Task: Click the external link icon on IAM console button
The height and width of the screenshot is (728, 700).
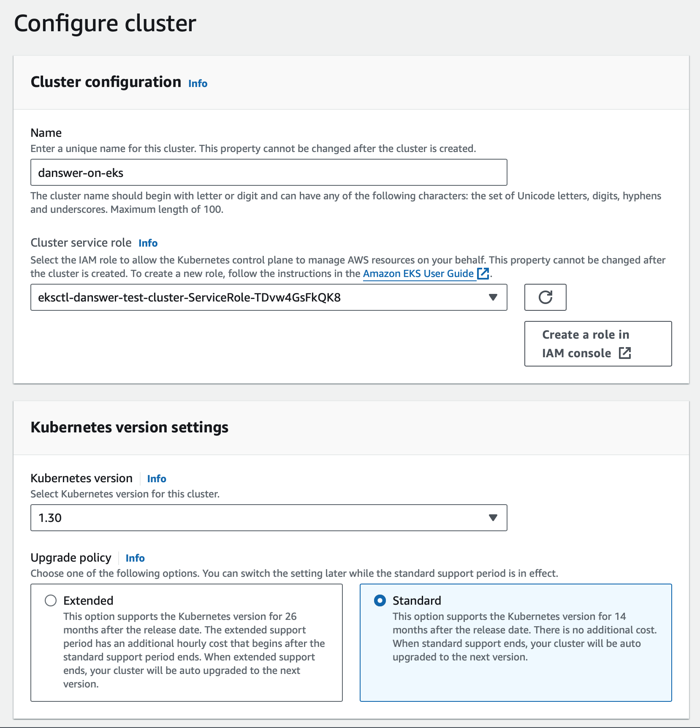Action: [x=625, y=353]
